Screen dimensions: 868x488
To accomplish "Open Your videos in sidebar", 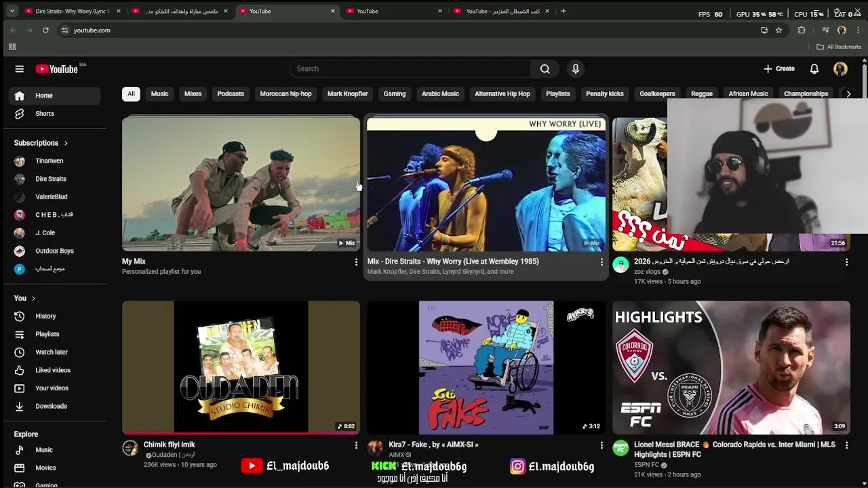I will coord(54,388).
